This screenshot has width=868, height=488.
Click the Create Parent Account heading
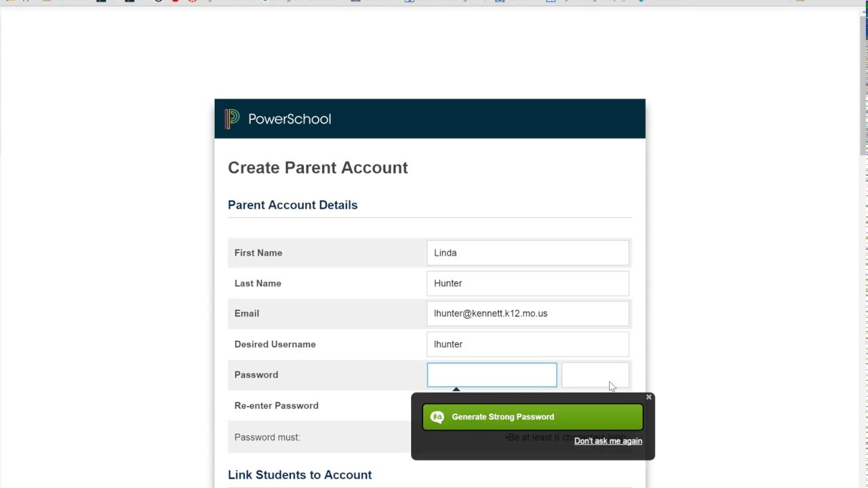pos(317,167)
